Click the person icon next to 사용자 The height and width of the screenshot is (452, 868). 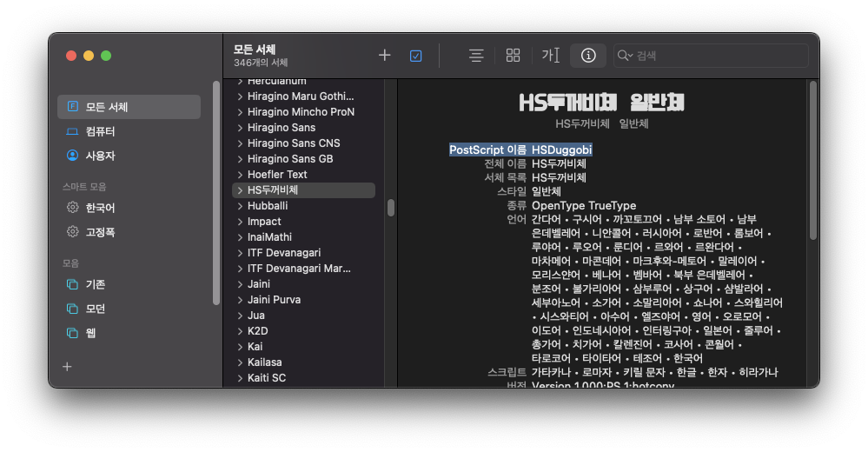72,156
